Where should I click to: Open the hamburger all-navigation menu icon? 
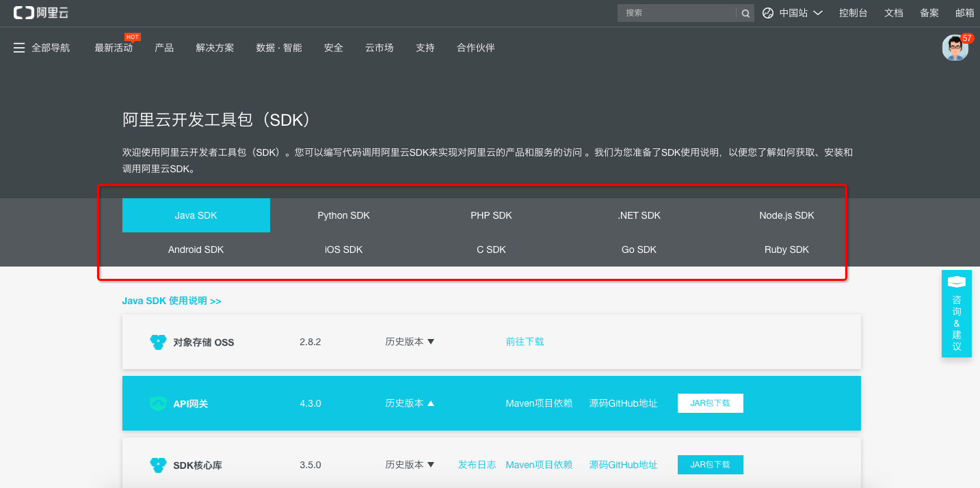[x=19, y=48]
